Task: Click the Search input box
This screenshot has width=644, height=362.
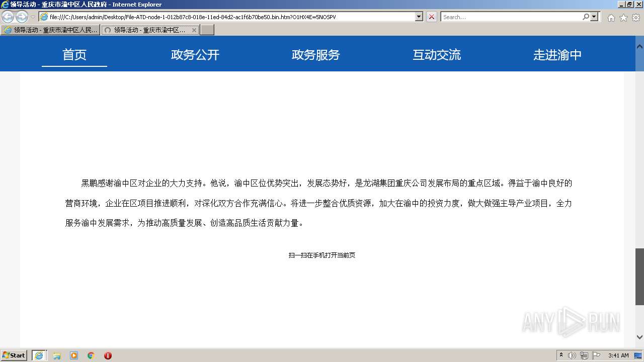Action: click(511, 17)
